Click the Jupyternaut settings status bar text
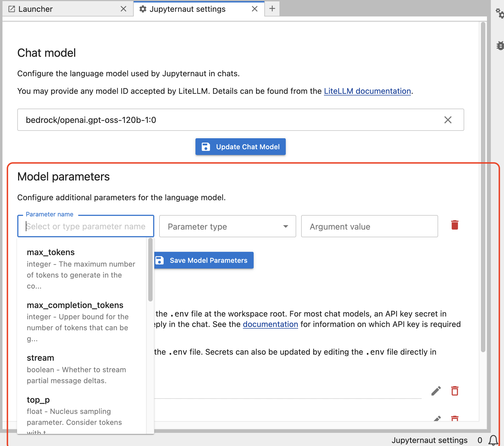Screen dimensions: 504x446 pyautogui.click(x=429, y=440)
